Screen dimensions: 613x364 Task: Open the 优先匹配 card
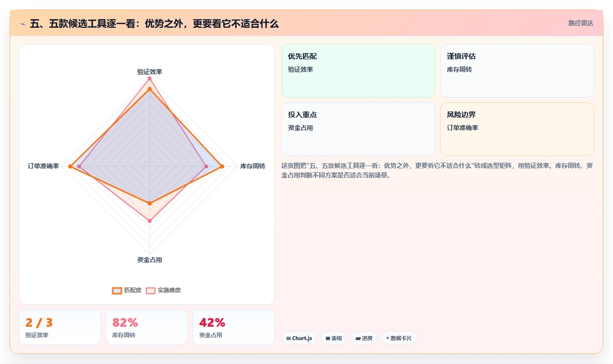[358, 71]
